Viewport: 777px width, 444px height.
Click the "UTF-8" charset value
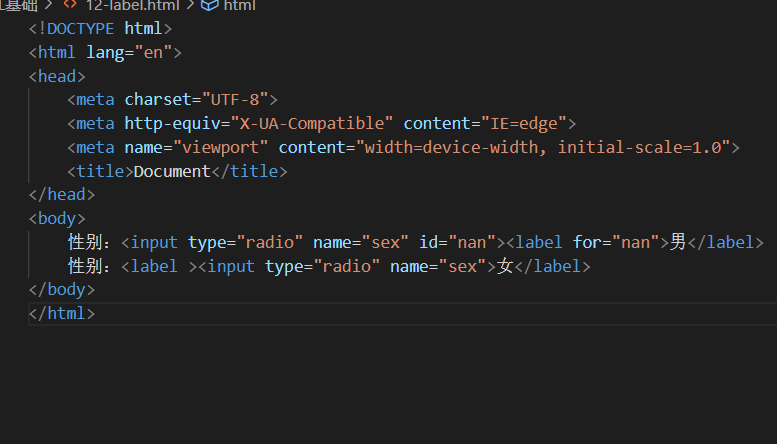click(240, 100)
